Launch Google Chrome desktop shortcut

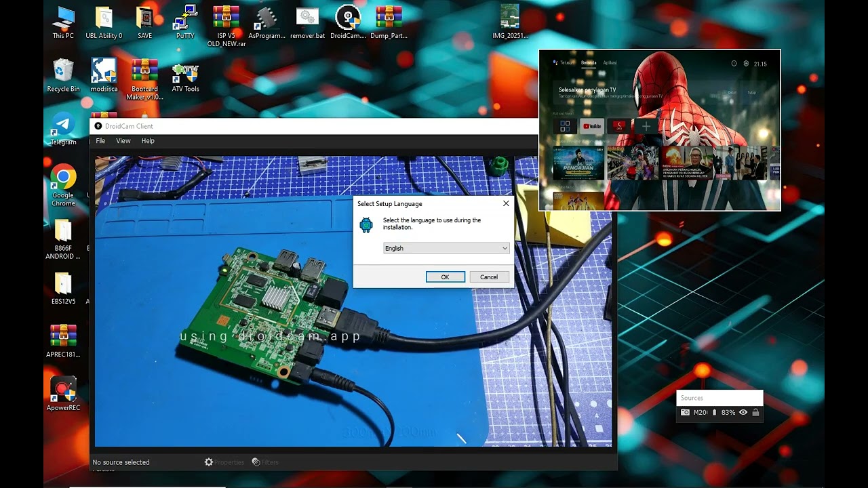tap(63, 185)
